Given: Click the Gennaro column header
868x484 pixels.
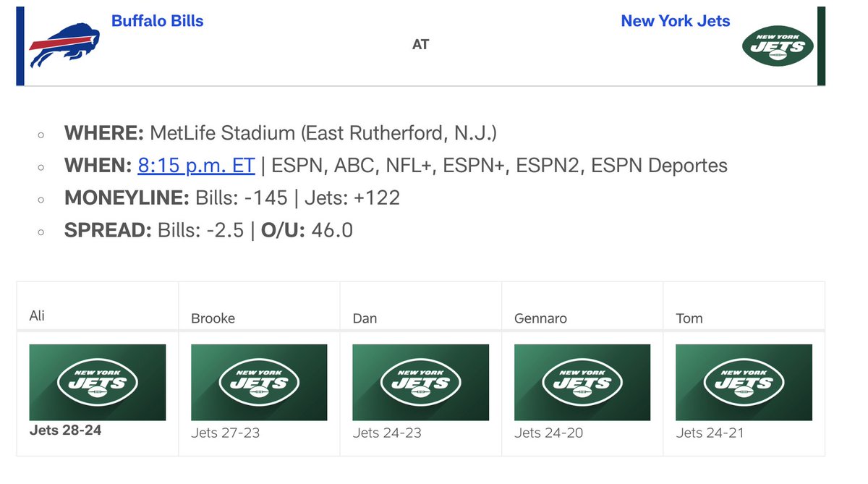Looking at the screenshot, I should click(540, 318).
